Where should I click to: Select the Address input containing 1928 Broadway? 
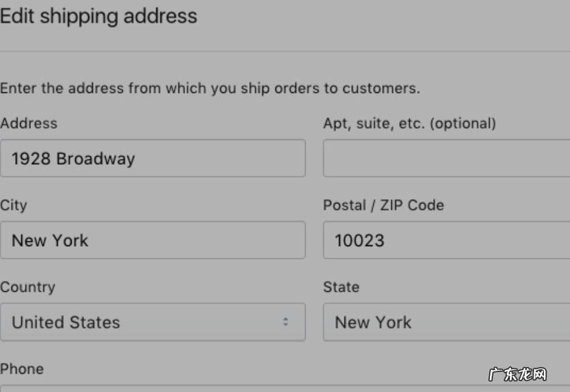(152, 157)
